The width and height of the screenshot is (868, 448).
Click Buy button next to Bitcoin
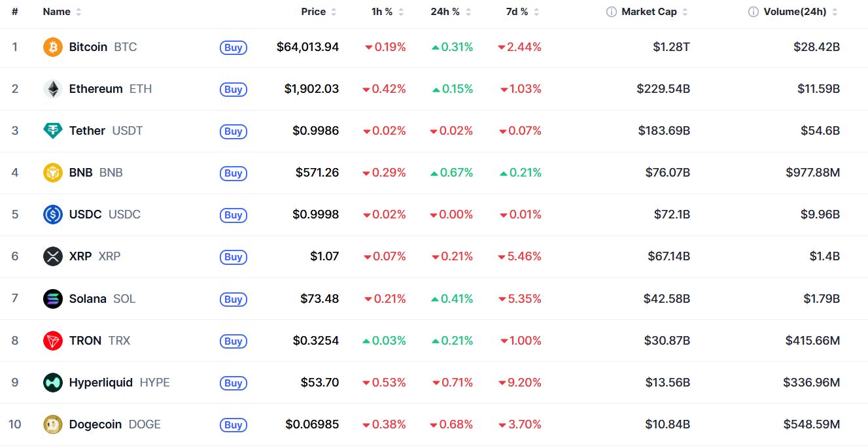pos(234,47)
